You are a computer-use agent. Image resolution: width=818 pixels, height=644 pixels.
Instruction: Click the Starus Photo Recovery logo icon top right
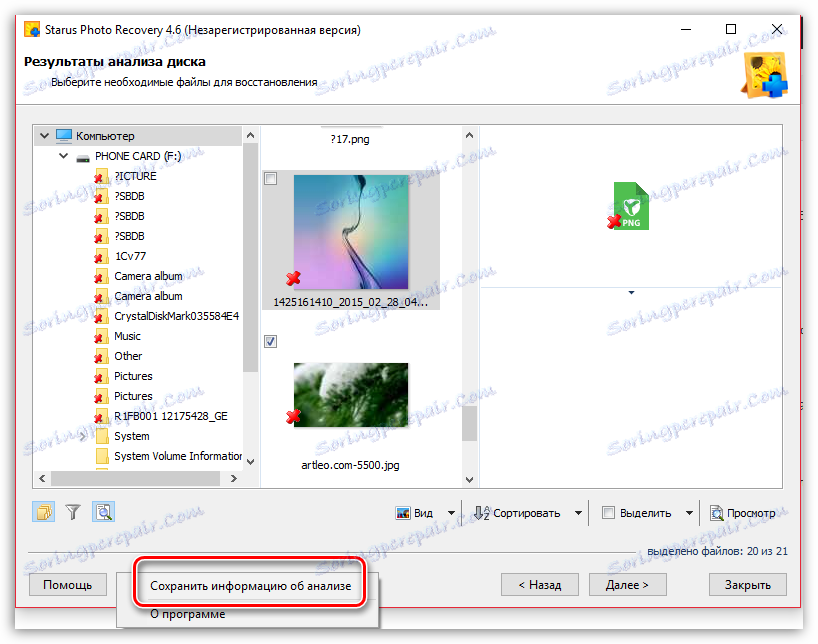[x=765, y=74]
